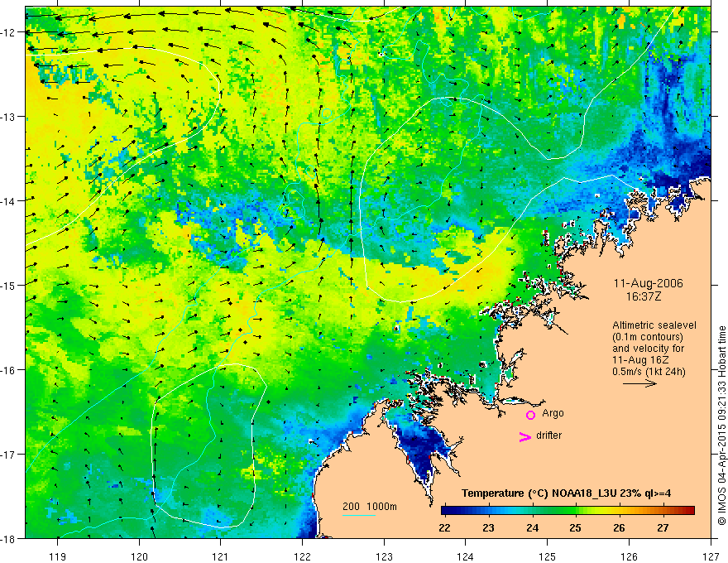
Task: Click the magenta Argo circle legend marker
Action: [x=530, y=415]
